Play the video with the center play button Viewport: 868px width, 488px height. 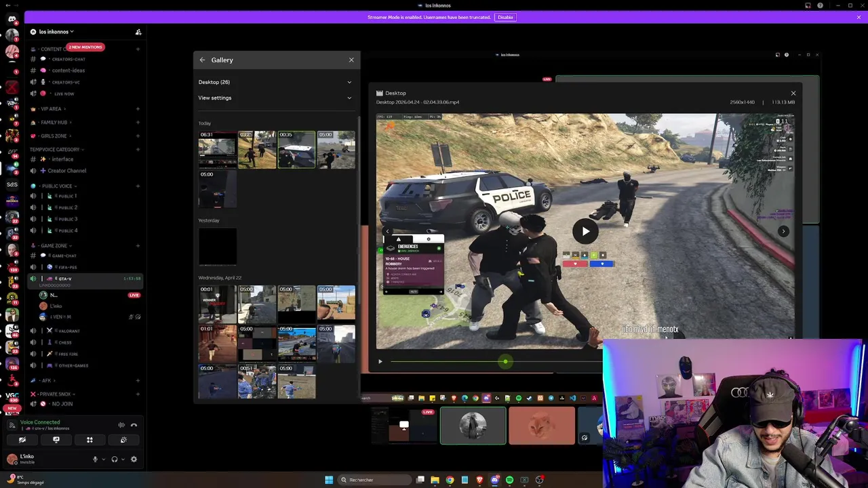click(x=585, y=231)
